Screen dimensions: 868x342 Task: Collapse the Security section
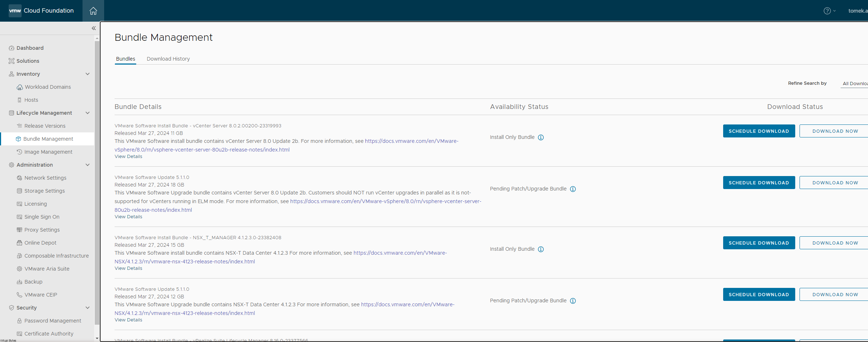click(88, 308)
